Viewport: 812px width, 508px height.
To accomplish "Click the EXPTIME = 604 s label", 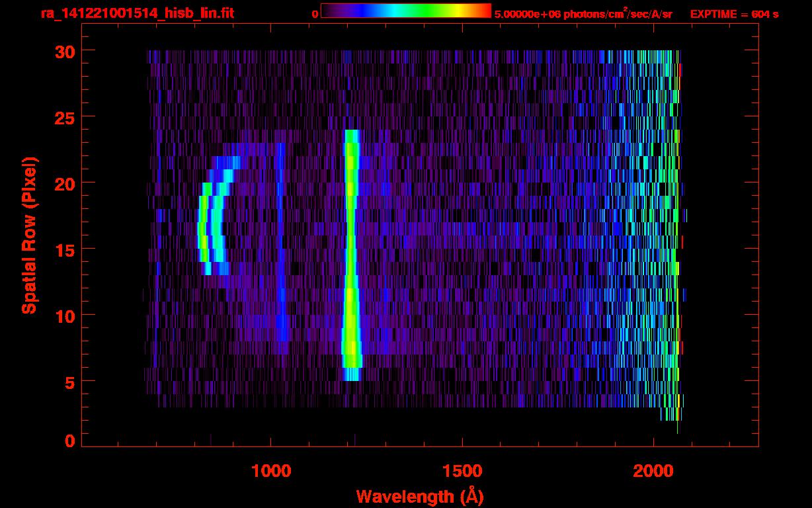I will point(734,14).
